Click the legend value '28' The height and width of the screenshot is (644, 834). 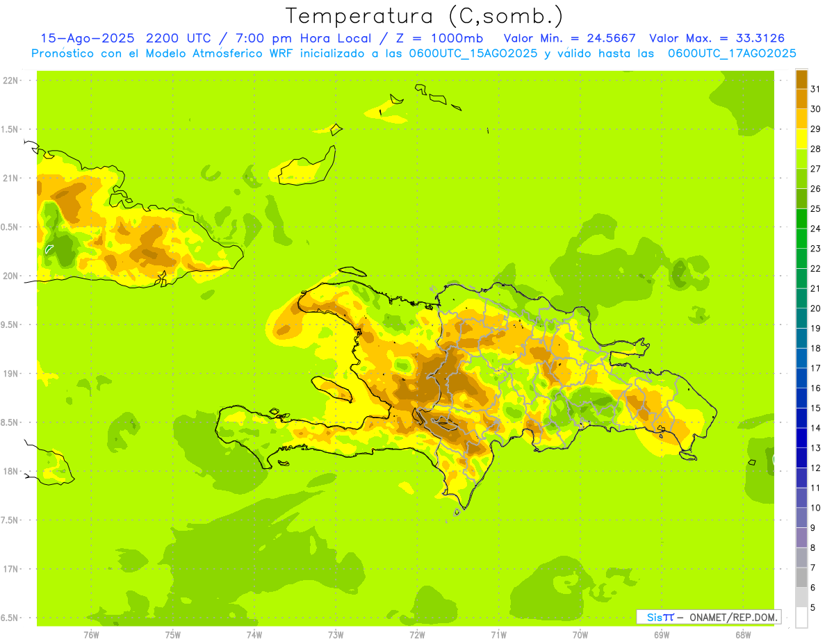816,149
